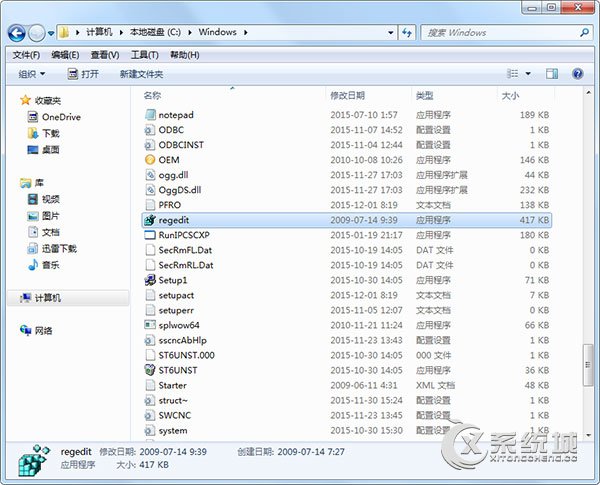Click the ODBCINST file icon
600x485 pixels.
150,145
